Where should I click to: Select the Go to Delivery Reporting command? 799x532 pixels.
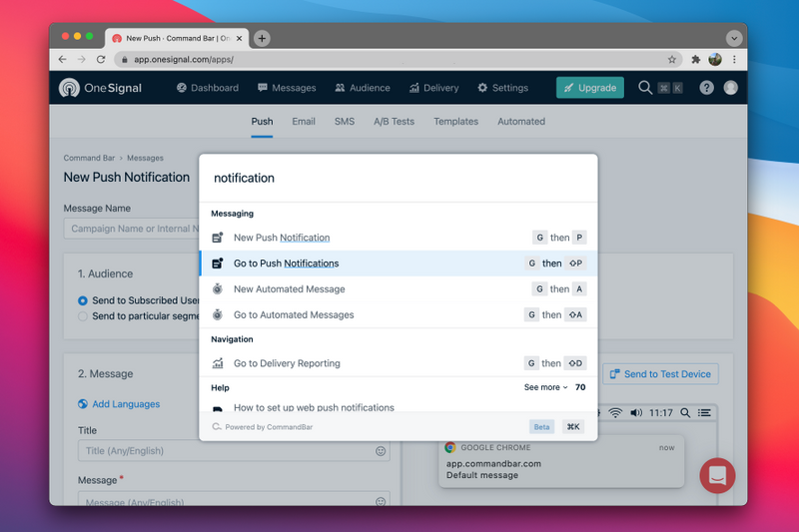click(x=399, y=363)
